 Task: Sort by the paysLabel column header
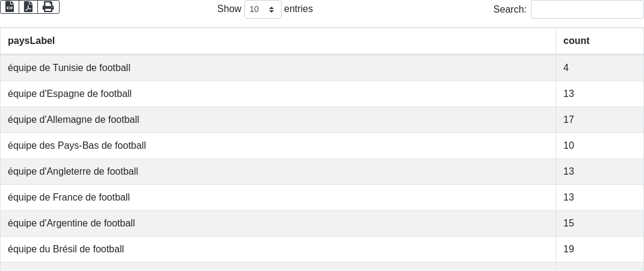31,41
